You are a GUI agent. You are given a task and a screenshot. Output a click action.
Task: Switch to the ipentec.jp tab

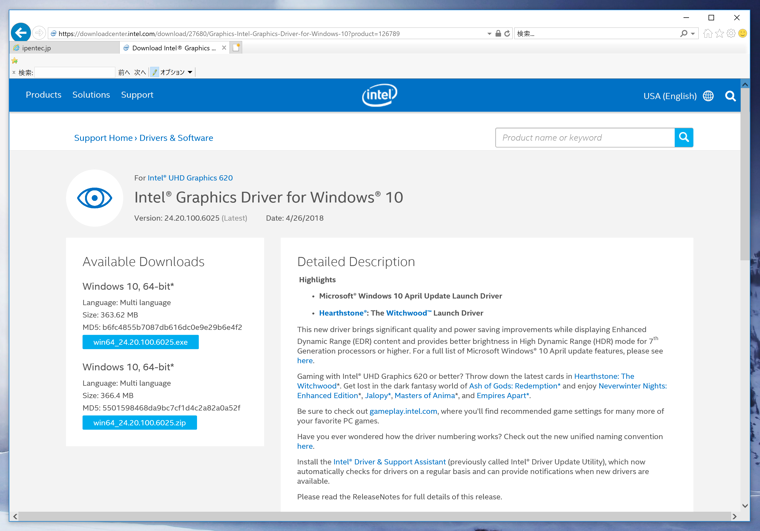click(x=65, y=48)
